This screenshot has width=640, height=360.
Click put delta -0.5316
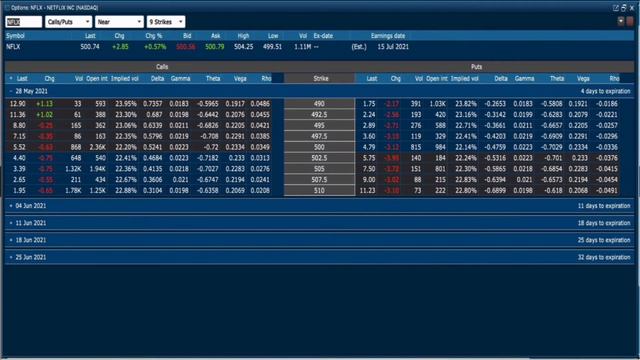494,158
